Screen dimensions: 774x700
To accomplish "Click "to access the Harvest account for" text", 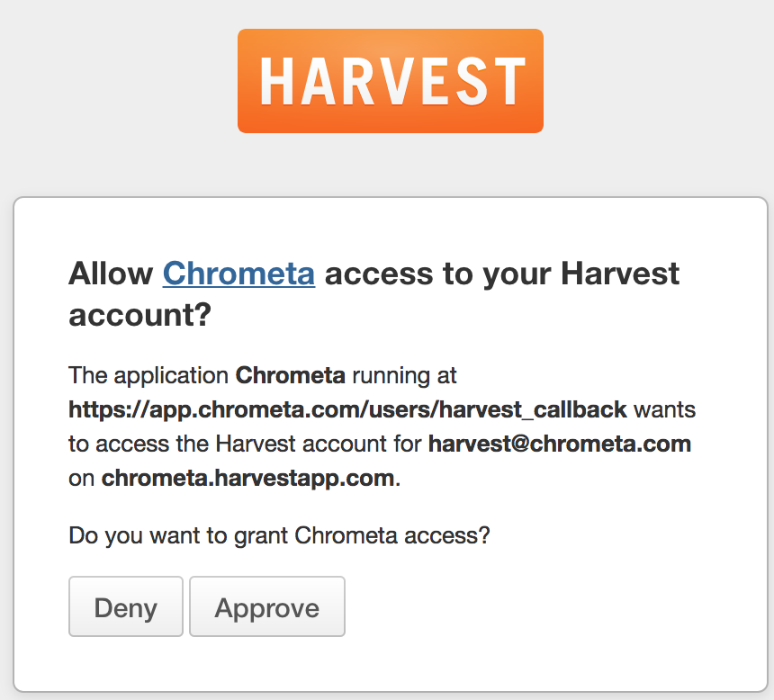I will [245, 444].
